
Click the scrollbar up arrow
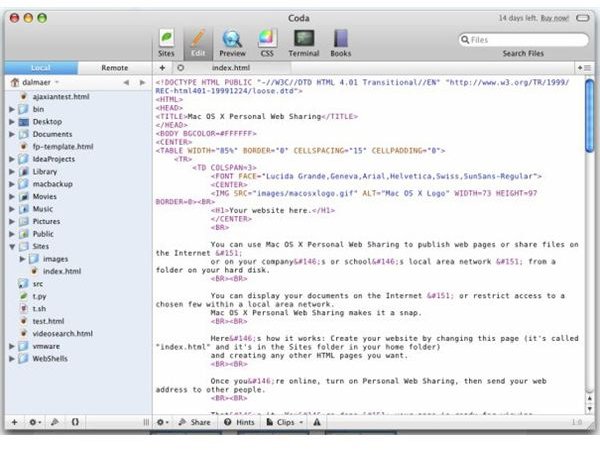pos(590,398)
